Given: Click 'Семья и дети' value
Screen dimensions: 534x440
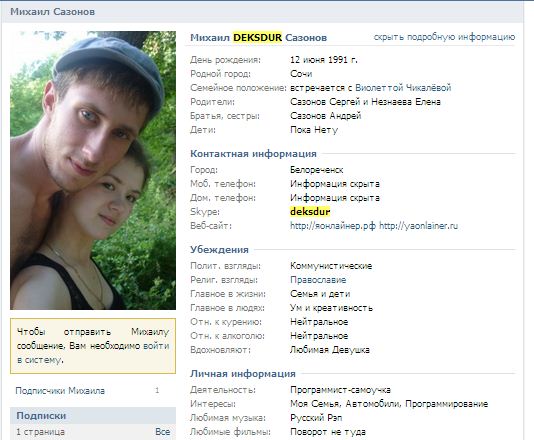Looking at the screenshot, I should coord(320,294).
